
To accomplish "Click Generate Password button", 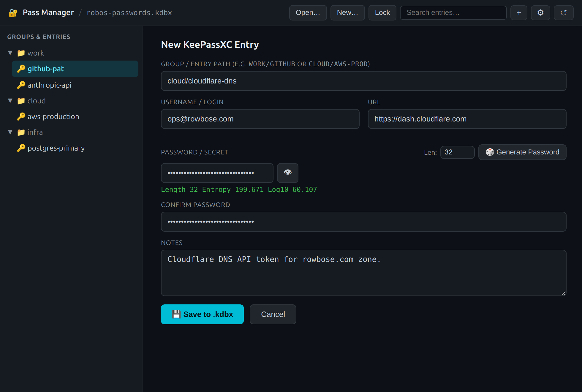I will (x=522, y=152).
